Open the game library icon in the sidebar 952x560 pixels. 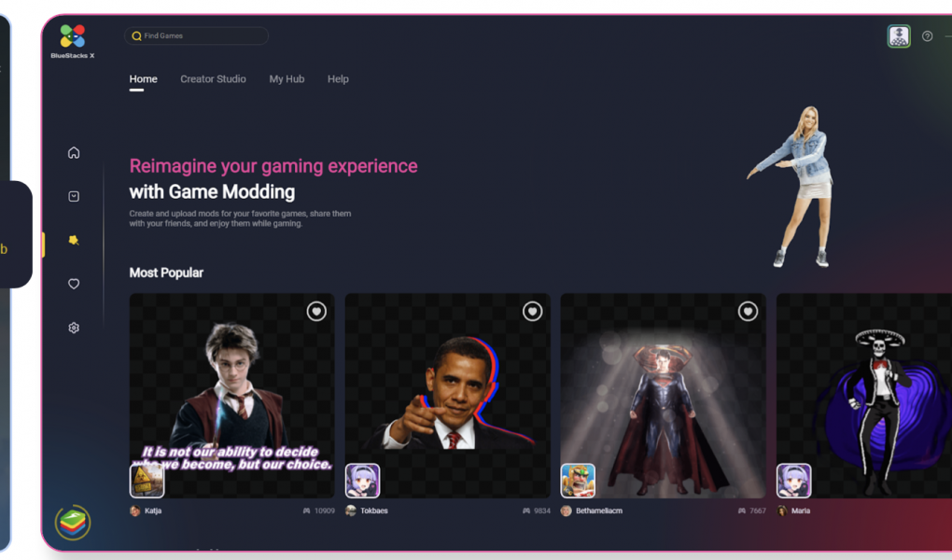(74, 195)
